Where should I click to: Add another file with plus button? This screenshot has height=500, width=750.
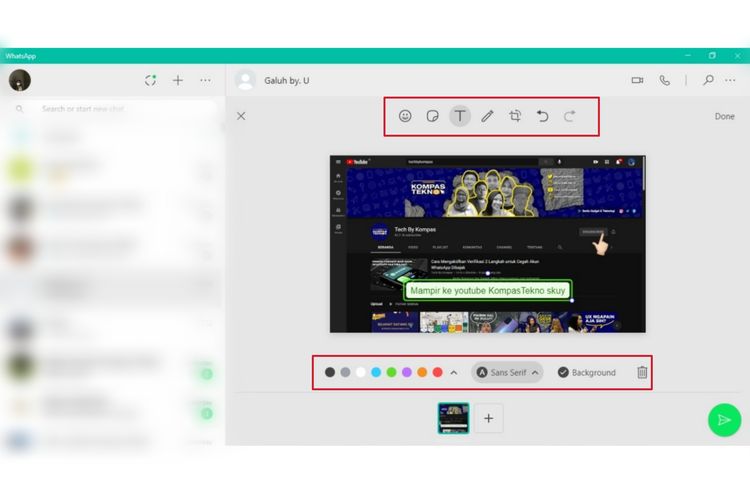[x=488, y=418]
